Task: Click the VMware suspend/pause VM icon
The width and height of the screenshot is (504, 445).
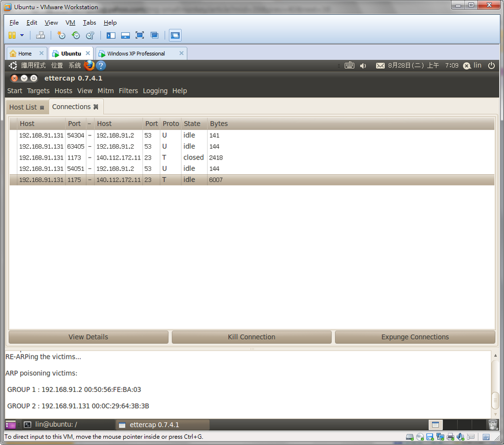Action: tap(12, 35)
